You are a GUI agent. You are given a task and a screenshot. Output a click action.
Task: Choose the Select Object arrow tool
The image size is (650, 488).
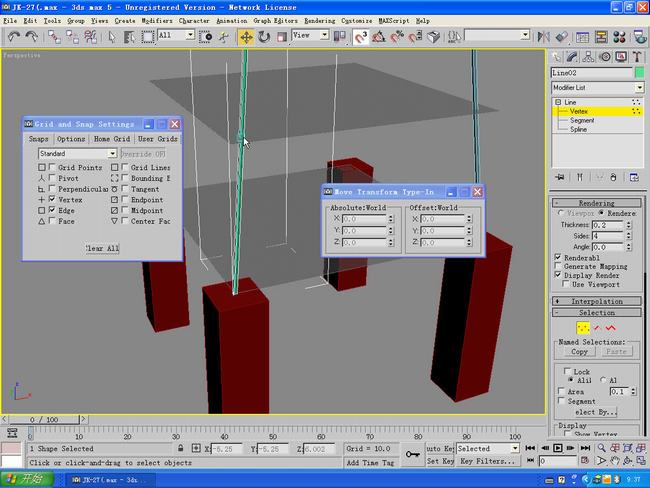tap(112, 37)
